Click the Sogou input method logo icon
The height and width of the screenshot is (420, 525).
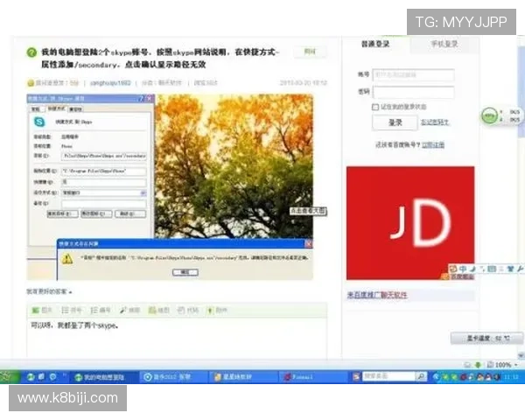[453, 269]
